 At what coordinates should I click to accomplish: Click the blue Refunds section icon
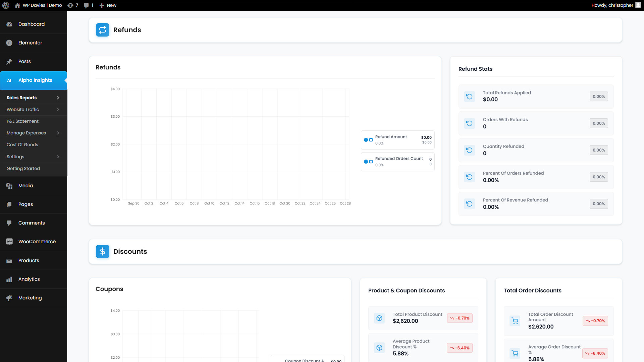[102, 30]
